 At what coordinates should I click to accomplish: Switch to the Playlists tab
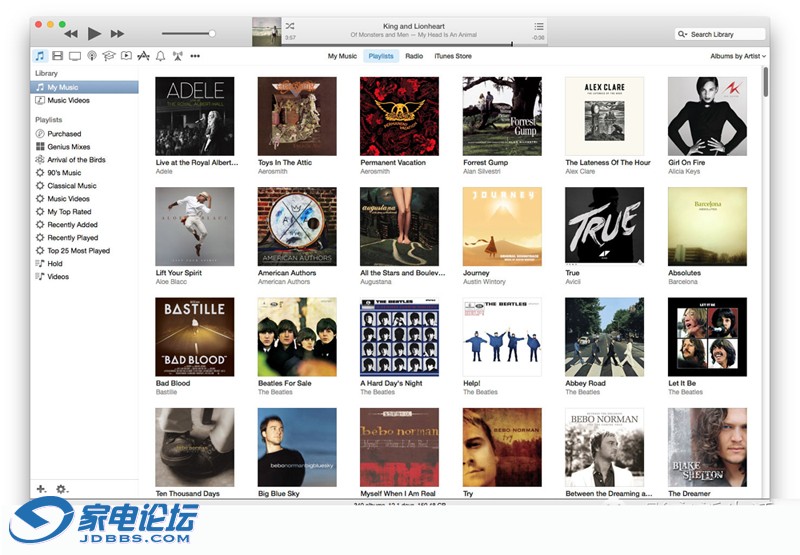coord(381,56)
